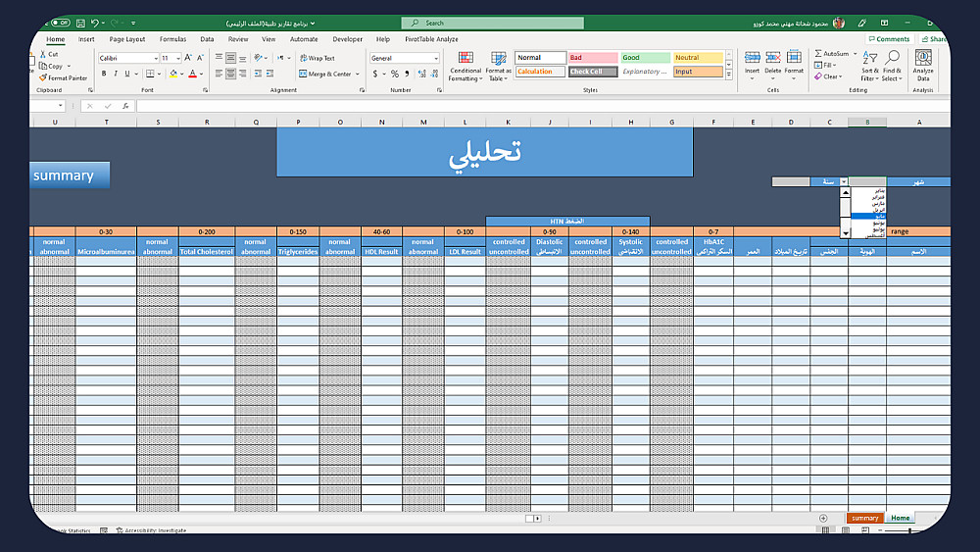This screenshot has height=552, width=980.
Task: Expand Font Color dropdown arrow
Action: tap(201, 74)
